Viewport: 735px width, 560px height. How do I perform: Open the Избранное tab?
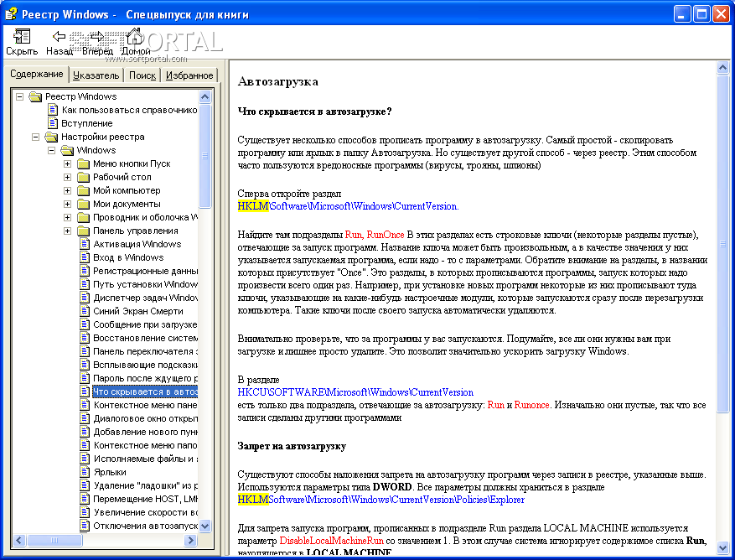pos(189,75)
